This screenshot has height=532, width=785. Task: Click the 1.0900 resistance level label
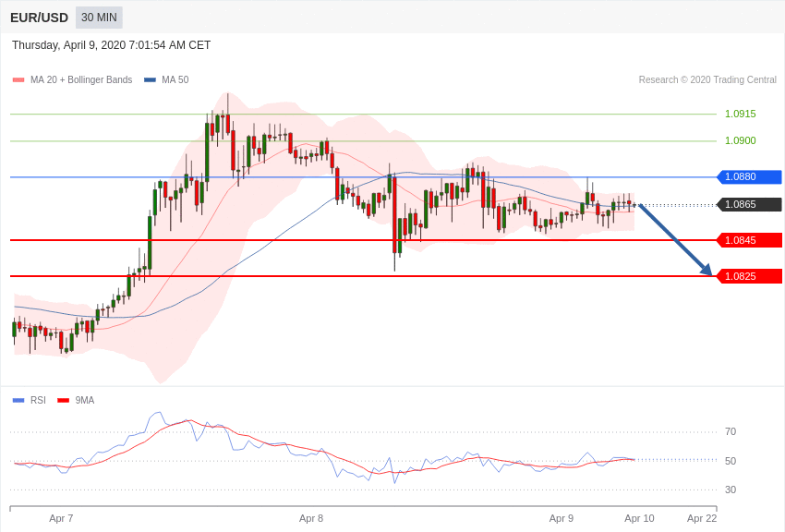coord(741,140)
